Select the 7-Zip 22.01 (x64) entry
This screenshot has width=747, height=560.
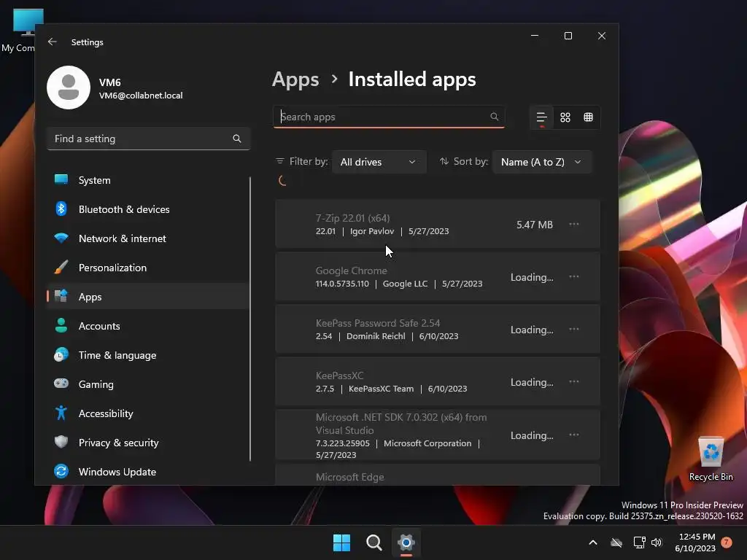(438, 225)
